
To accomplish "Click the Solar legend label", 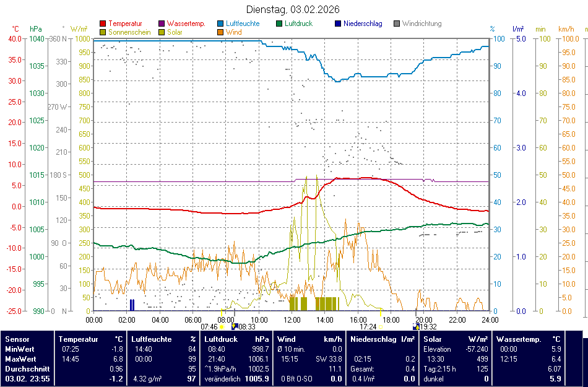I will pos(175,32).
